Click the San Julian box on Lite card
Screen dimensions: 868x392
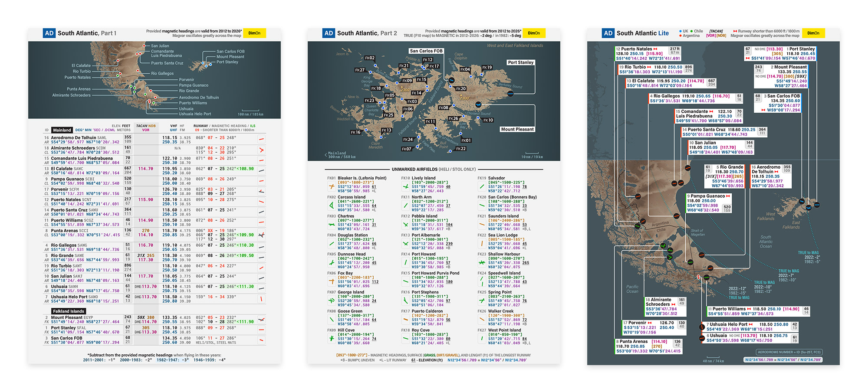[x=721, y=147]
